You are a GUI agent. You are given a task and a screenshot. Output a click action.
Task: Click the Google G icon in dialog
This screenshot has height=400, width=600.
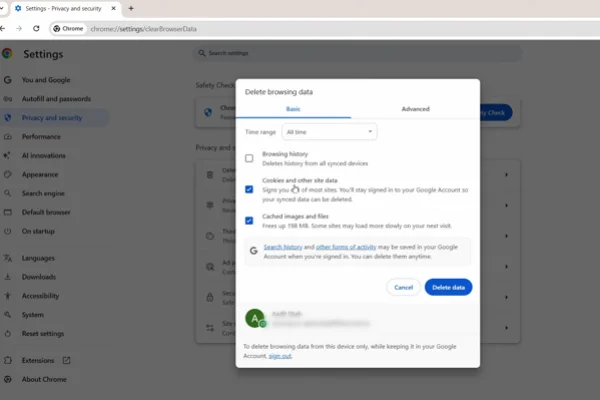tap(253, 251)
